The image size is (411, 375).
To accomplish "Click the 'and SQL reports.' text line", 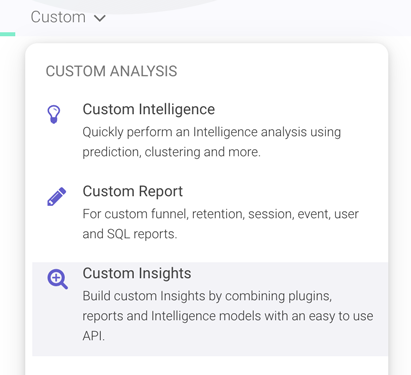I will coord(130,234).
